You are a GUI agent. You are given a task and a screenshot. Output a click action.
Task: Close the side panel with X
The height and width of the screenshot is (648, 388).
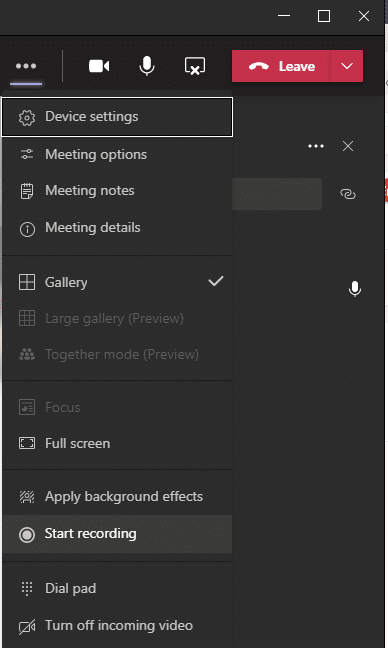coord(348,146)
